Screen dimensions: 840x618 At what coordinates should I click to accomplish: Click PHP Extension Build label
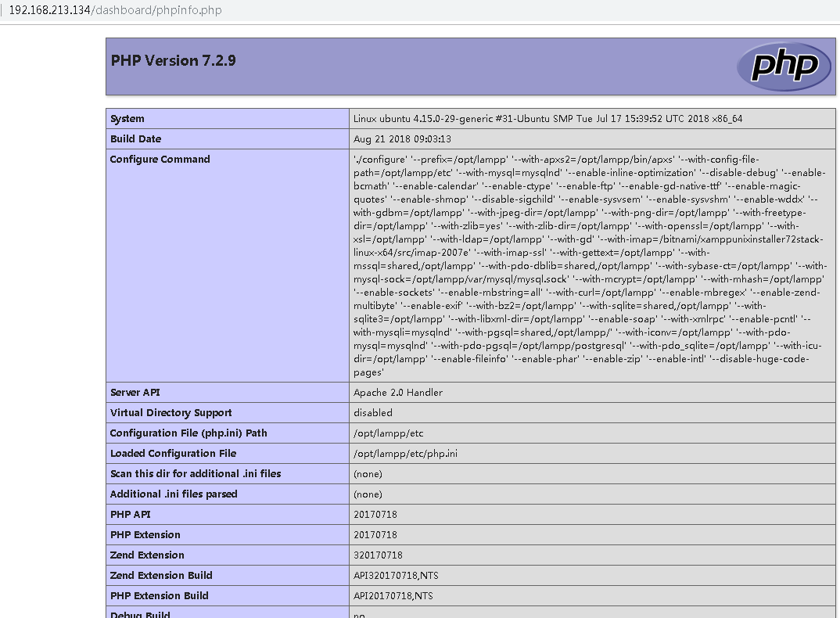click(x=159, y=596)
